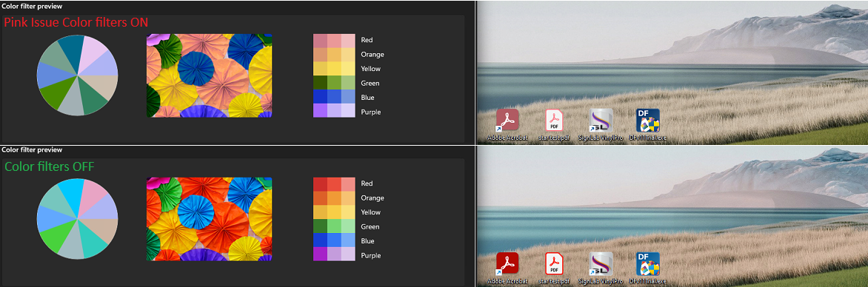Viewport: 868px width, 287px height.
Task: Pick darkest Red swatch in filters-OFF preview
Action: 320,184
